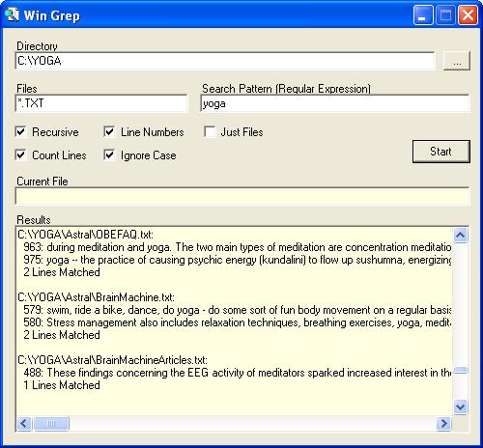Viewport: 483px width, 448px height.
Task: Click the Win Grep title bar icon
Action: [x=13, y=15]
